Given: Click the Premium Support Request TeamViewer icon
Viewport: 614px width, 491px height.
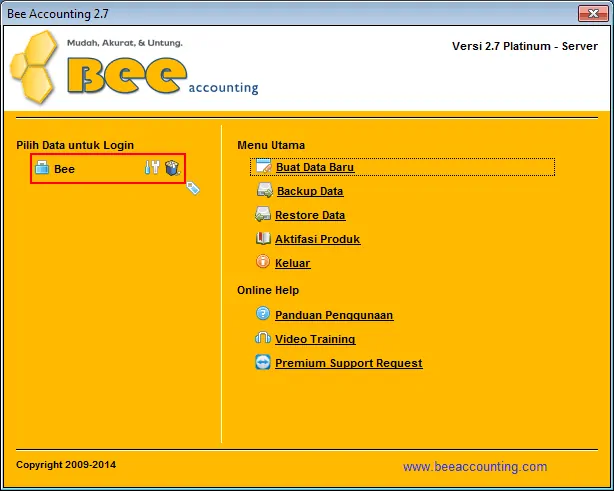Looking at the screenshot, I should pyautogui.click(x=263, y=362).
